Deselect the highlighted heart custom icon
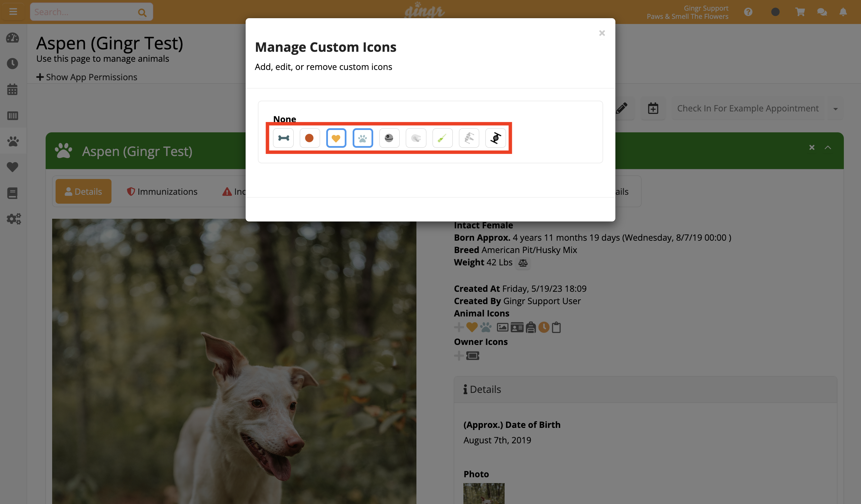This screenshot has height=504, width=861. pos(336,138)
